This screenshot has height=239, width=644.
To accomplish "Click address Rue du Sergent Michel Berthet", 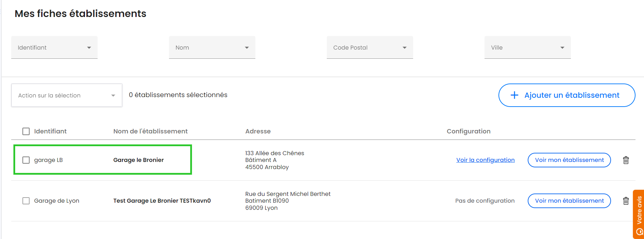I will click(x=288, y=194).
